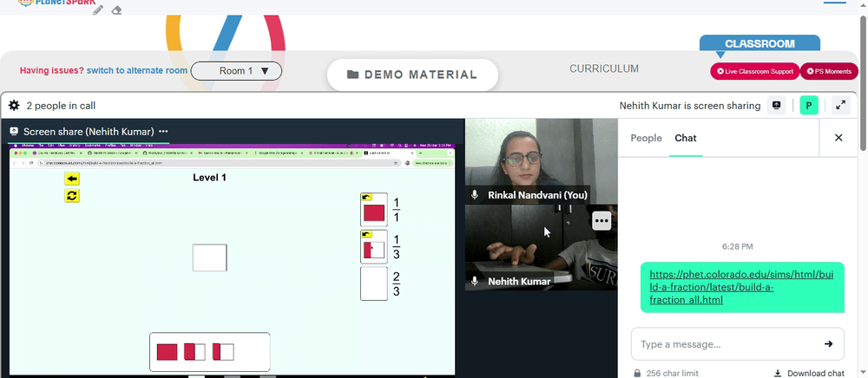This screenshot has height=378, width=868.
Task: Click the yellow back arrow in shared game
Action: coord(72,179)
